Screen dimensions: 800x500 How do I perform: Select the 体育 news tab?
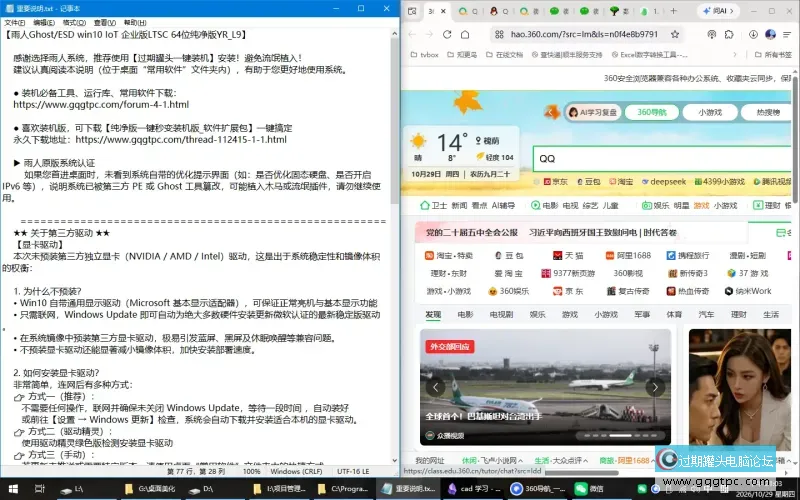674,314
